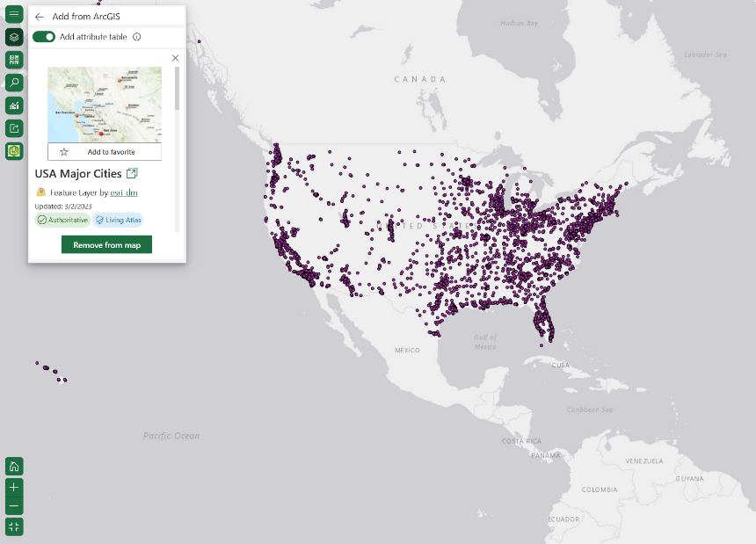Screen dimensions: 756x544
Task: Click the CANADA map label
Action: tap(420, 79)
